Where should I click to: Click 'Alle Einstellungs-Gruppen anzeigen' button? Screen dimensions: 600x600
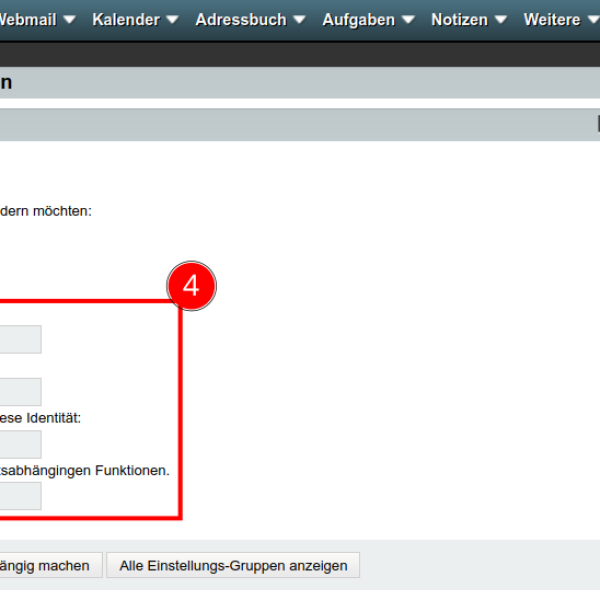(233, 566)
